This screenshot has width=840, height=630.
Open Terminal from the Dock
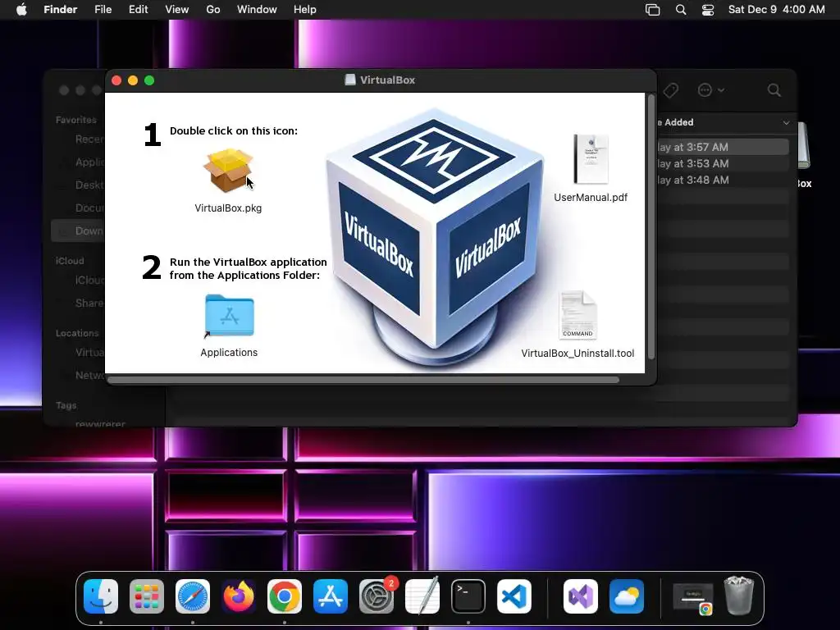[468, 596]
